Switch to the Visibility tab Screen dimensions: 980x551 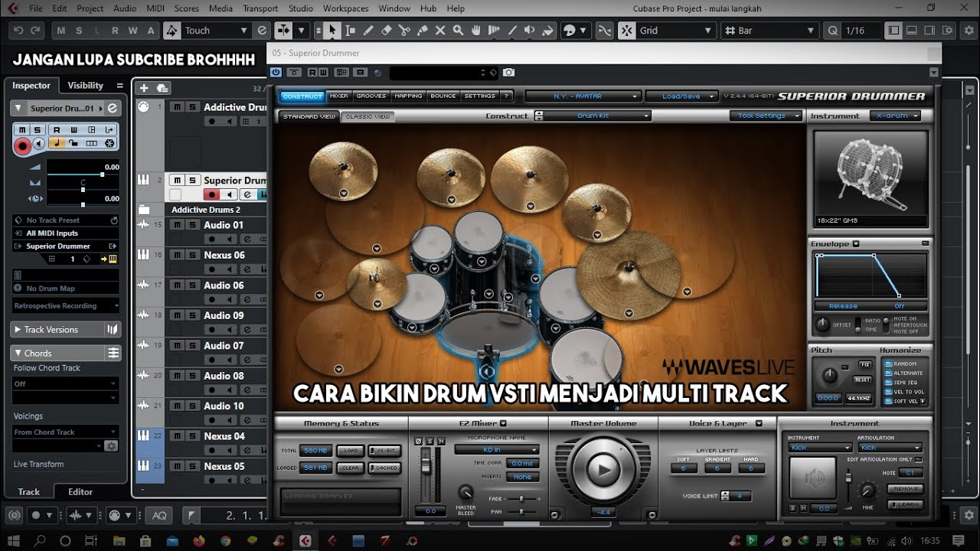[85, 86]
